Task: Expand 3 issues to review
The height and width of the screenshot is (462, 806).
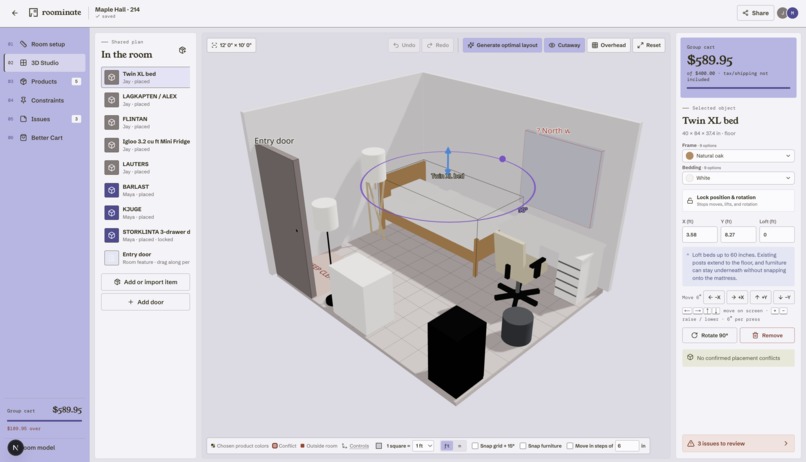Action: [738, 443]
